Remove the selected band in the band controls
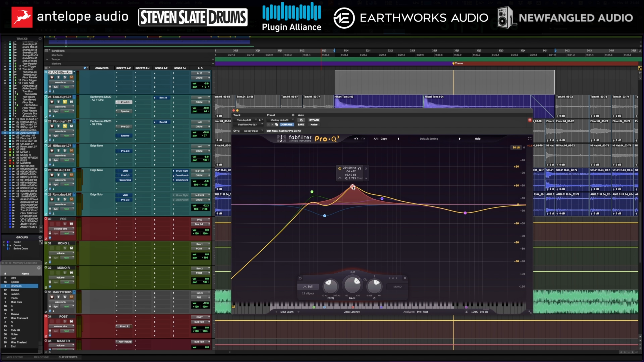Viewport: 644px width, 362px height. [x=405, y=278]
